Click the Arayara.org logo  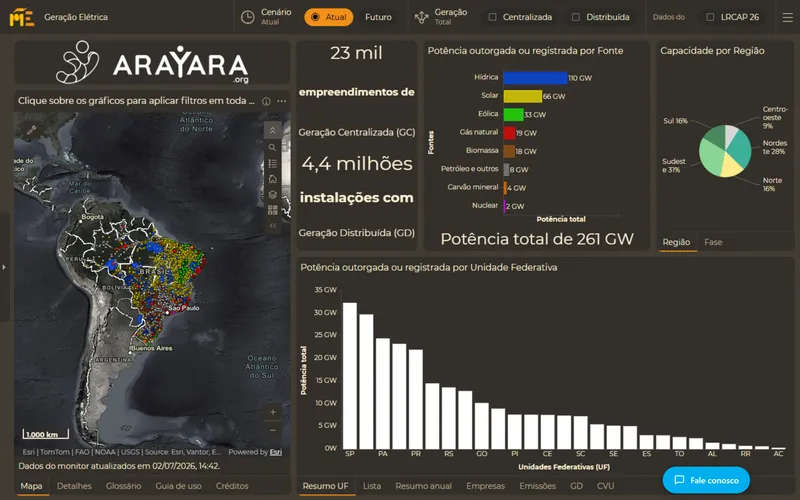[x=152, y=63]
